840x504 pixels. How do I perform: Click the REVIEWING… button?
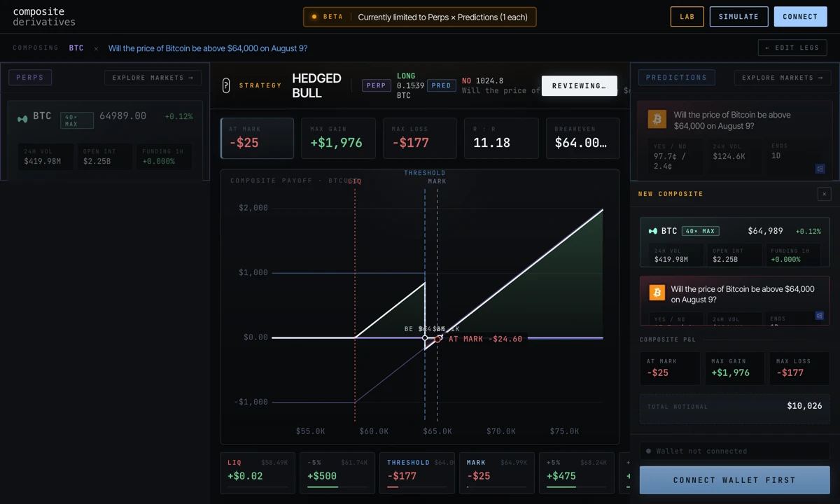point(580,86)
